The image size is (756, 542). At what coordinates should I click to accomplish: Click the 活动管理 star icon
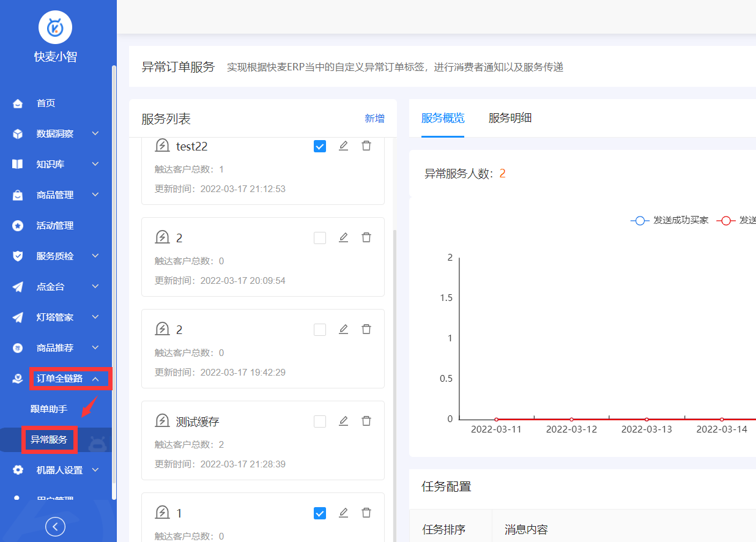click(18, 226)
